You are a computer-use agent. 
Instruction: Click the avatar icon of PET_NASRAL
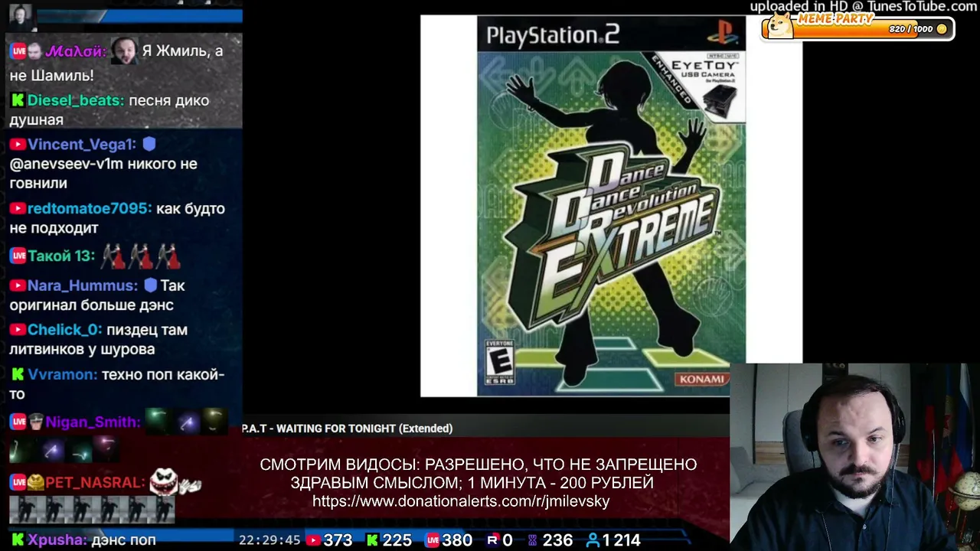point(36,482)
